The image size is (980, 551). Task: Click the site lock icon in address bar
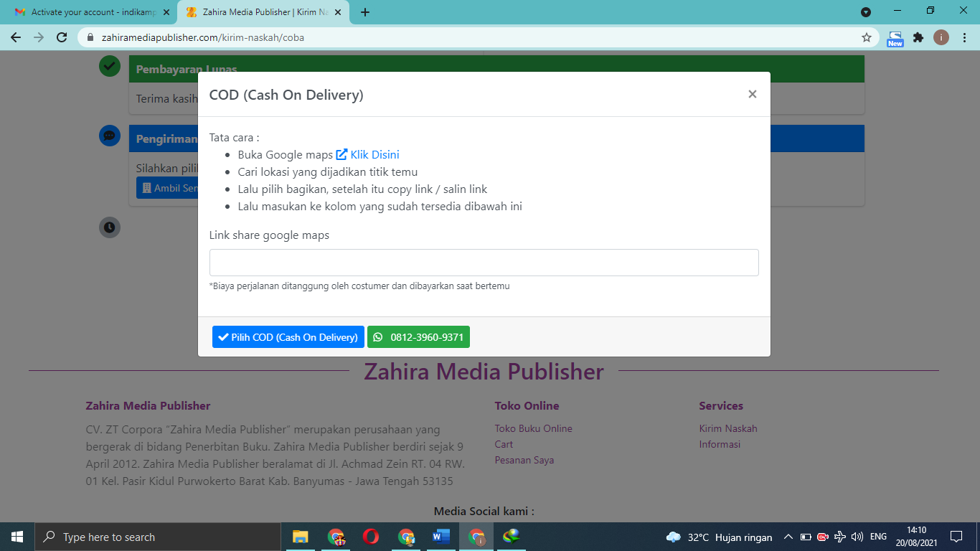(x=91, y=37)
